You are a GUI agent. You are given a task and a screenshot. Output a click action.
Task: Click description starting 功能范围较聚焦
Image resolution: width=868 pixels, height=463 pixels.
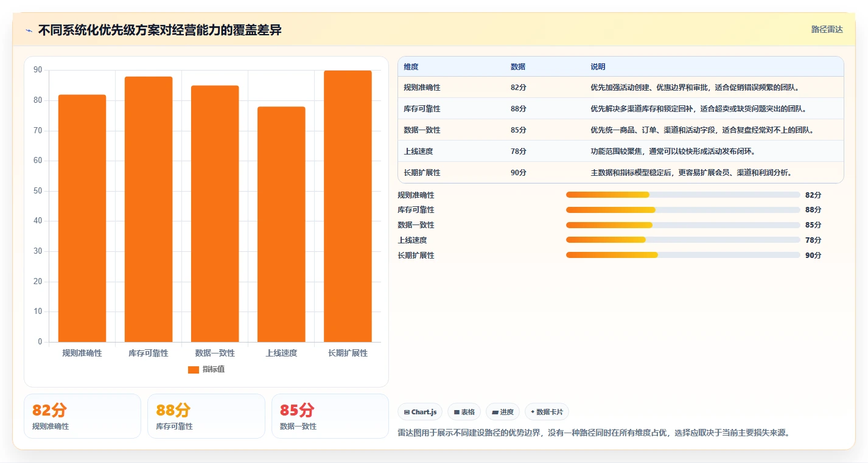pos(673,151)
